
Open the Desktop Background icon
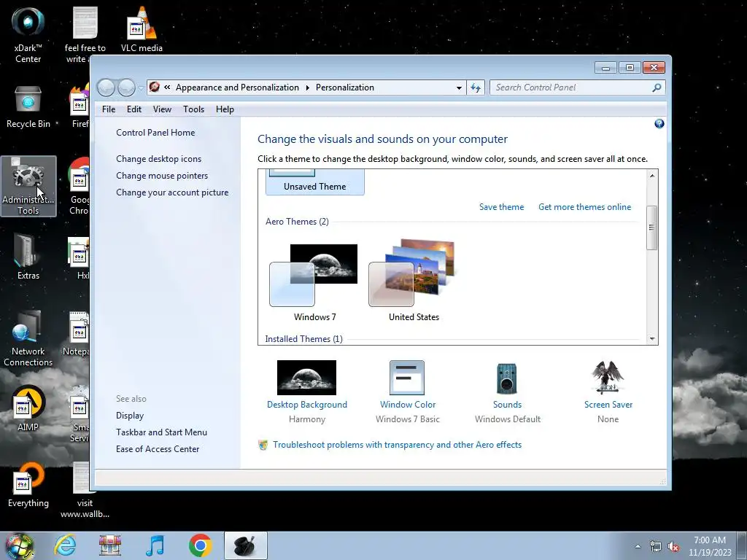306,377
